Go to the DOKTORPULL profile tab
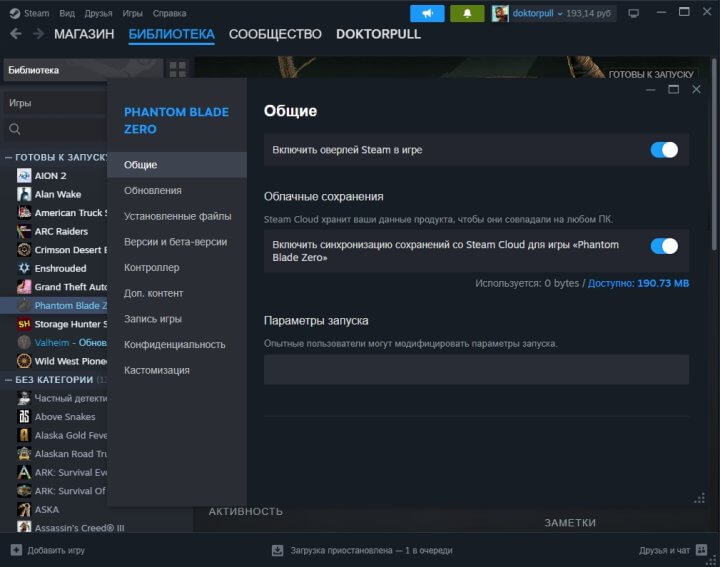 click(x=378, y=34)
